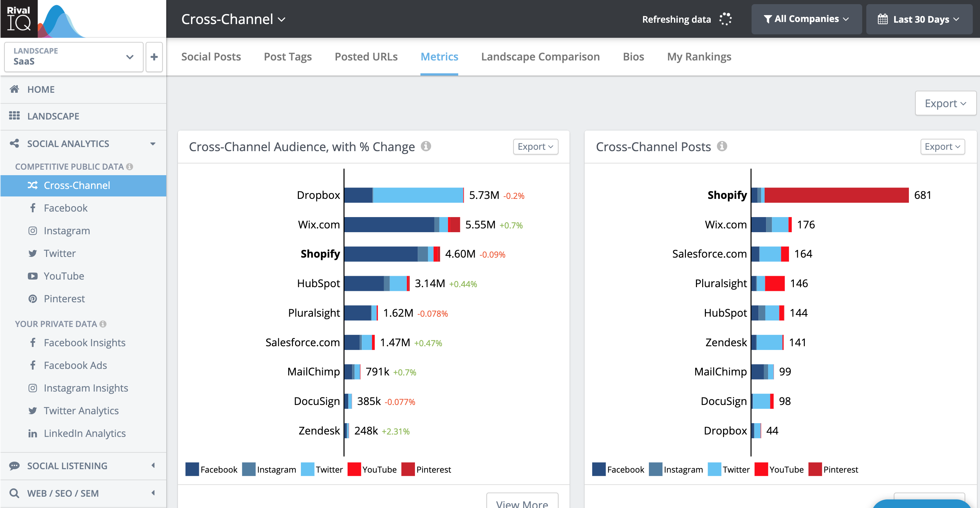Click Dropbox's light blue Twitter bar in Audience chart
The image size is (980, 508).
[x=418, y=195]
